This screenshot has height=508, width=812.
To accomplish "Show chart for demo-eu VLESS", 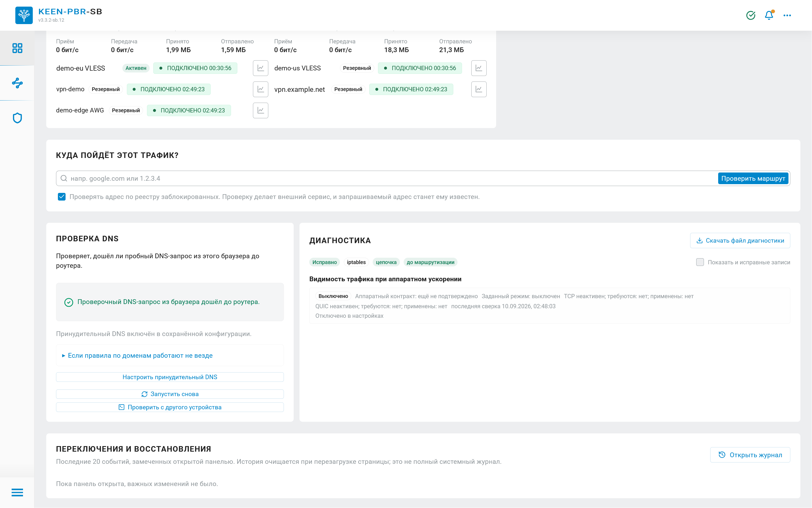I will 261,68.
